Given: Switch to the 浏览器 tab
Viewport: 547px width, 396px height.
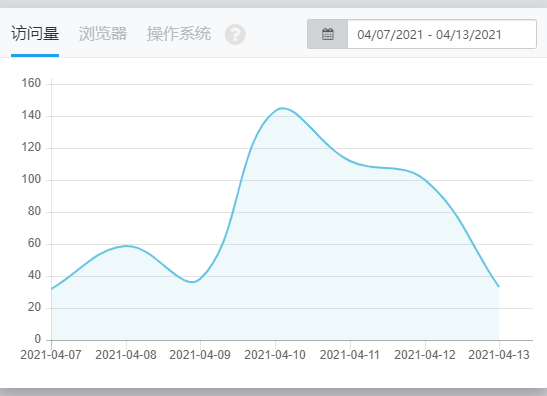Looking at the screenshot, I should pos(103,34).
